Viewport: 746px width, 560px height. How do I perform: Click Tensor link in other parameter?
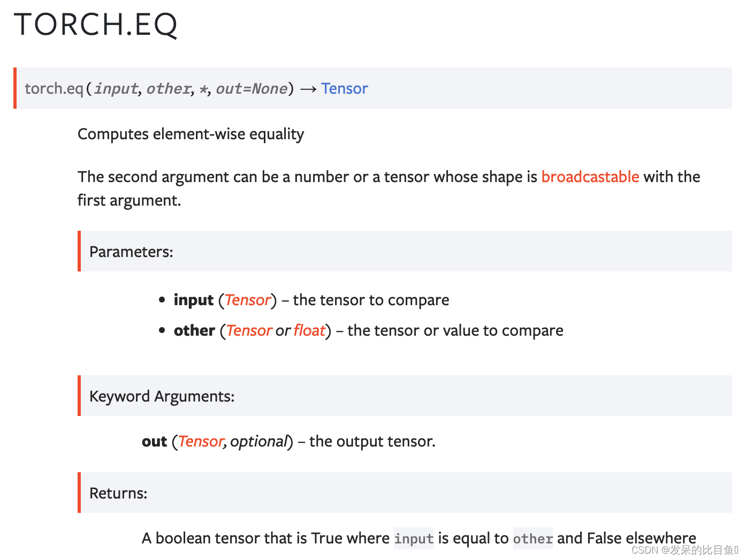point(249,330)
